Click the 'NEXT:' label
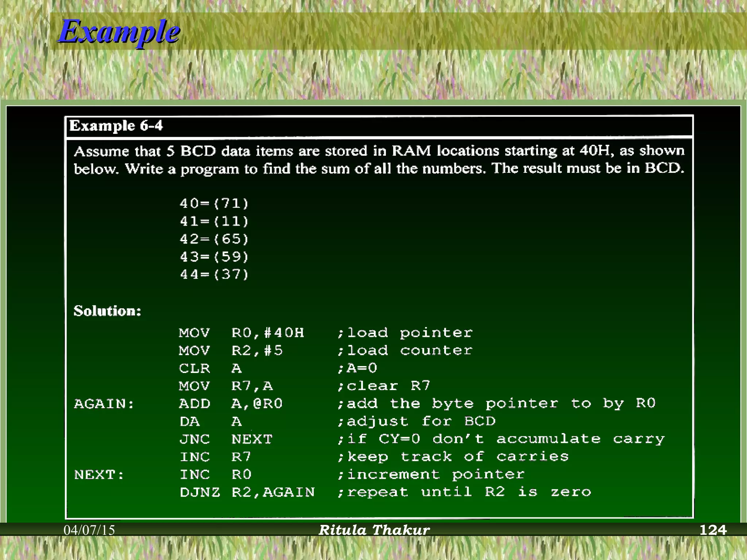Image resolution: width=747 pixels, height=560 pixels. pos(99,475)
